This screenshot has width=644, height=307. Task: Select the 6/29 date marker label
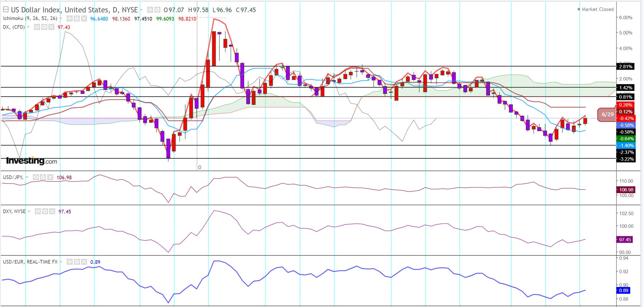pos(607,114)
